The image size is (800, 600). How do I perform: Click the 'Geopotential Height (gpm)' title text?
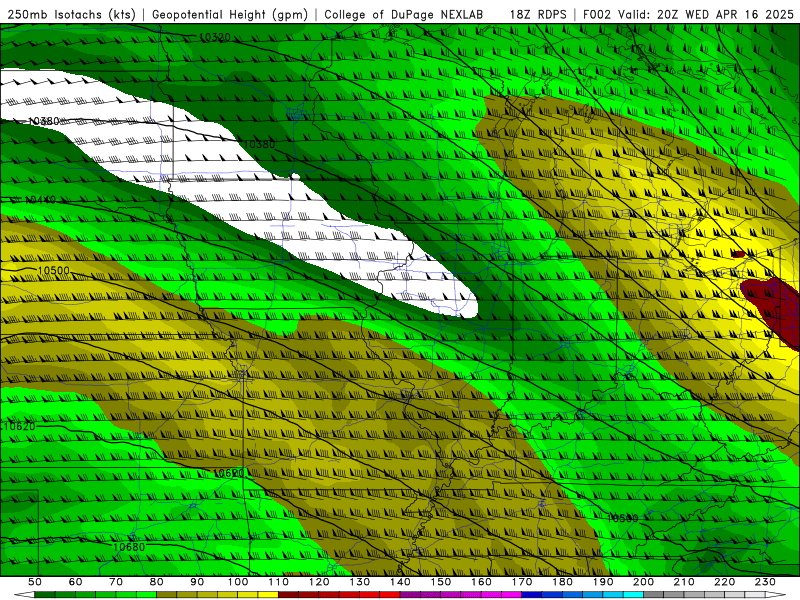tap(230, 15)
